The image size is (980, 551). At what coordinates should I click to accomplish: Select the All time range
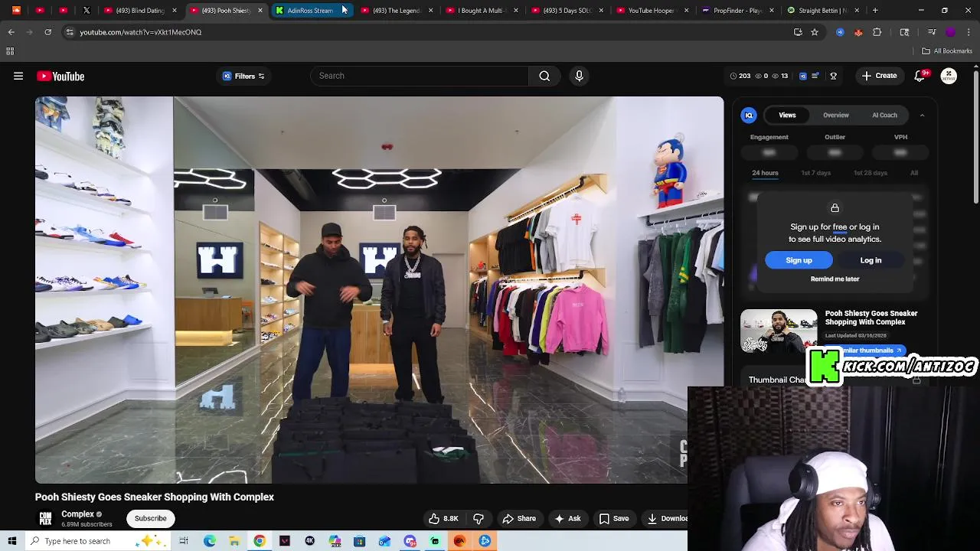coord(914,173)
